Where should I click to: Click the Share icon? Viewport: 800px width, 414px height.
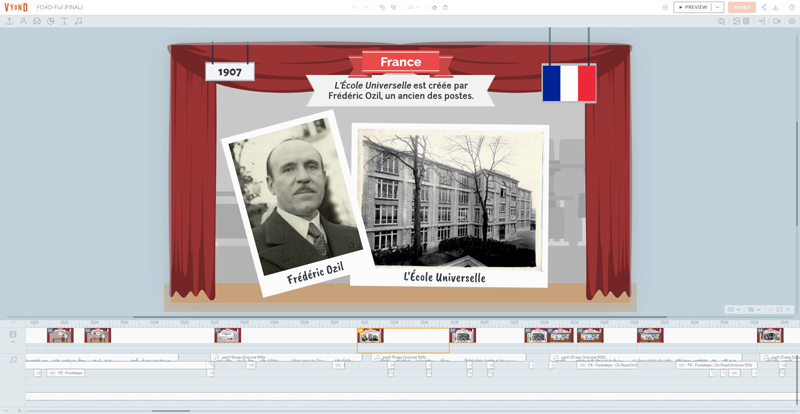764,7
